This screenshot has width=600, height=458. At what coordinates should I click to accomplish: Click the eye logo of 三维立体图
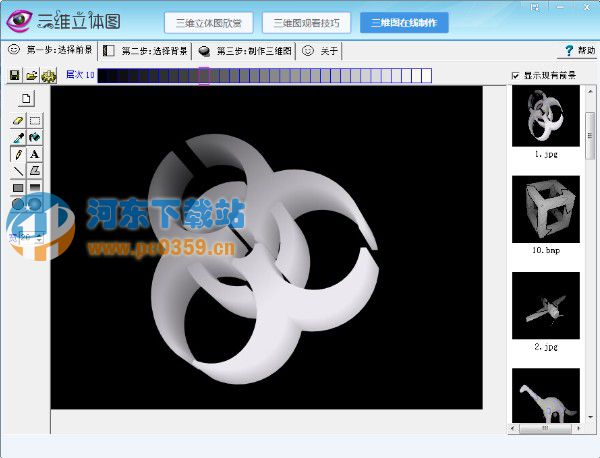[x=19, y=21]
